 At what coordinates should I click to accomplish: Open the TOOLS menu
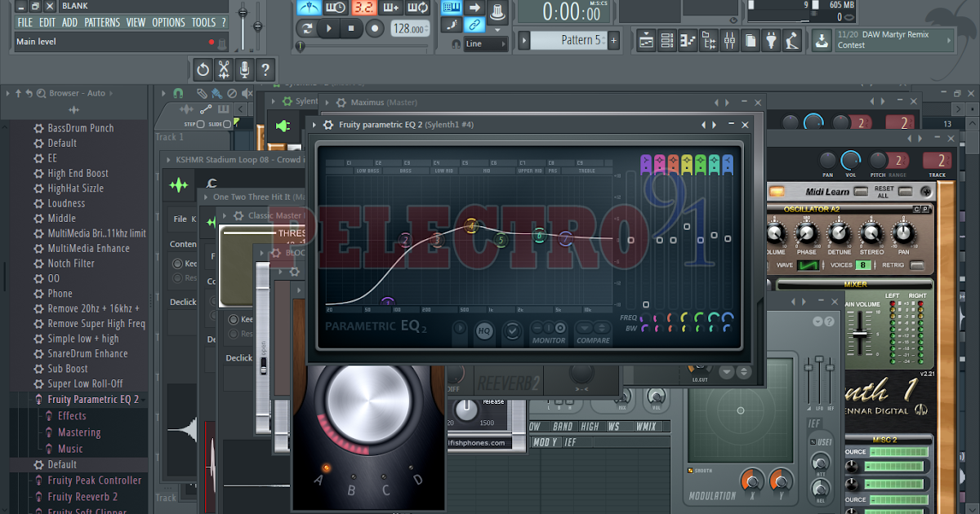click(x=203, y=22)
